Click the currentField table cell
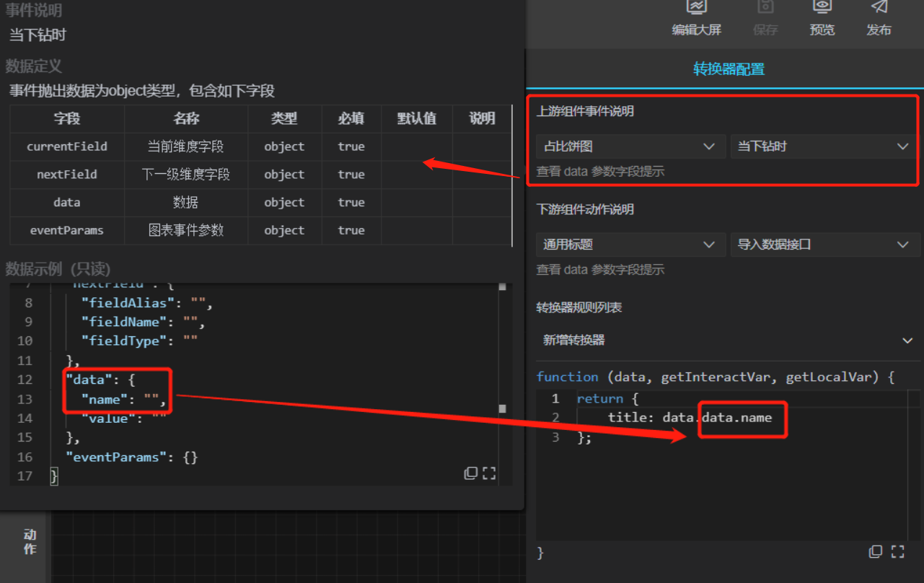 (x=67, y=146)
